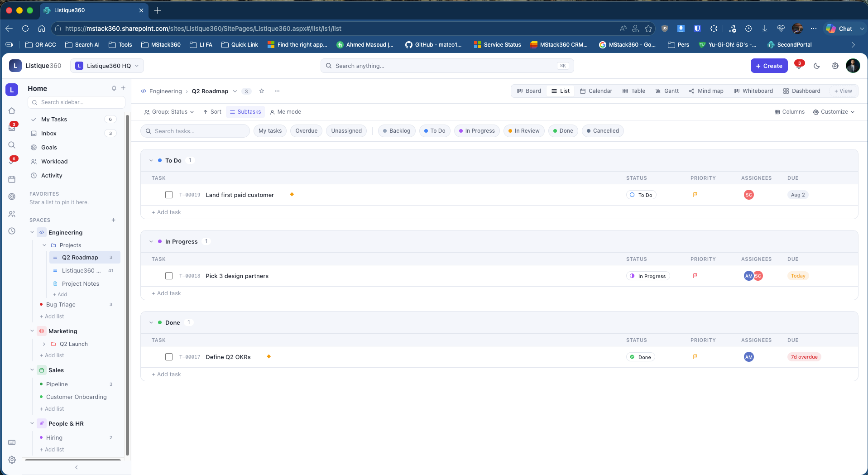Viewport: 868px width, 475px height.
Task: Toggle the Cancelled status filter chip
Action: coord(603,131)
